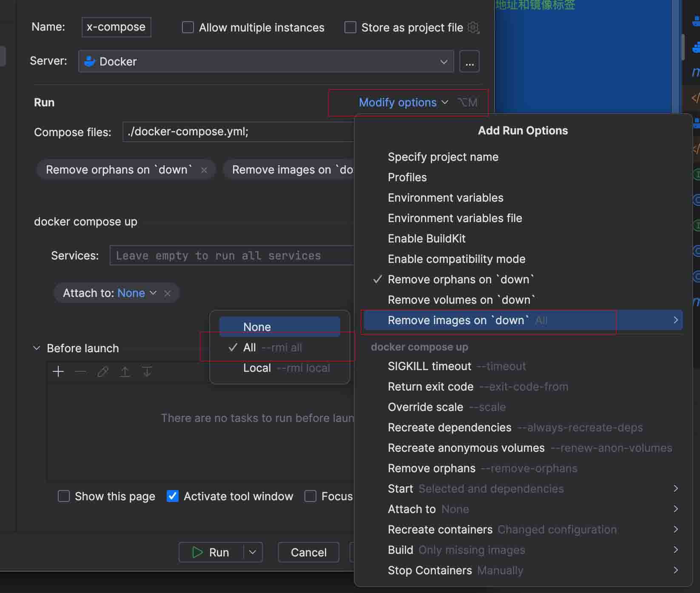The image size is (700, 593).
Task: Click the minus remove icon in Before launch
Action: [x=80, y=372]
